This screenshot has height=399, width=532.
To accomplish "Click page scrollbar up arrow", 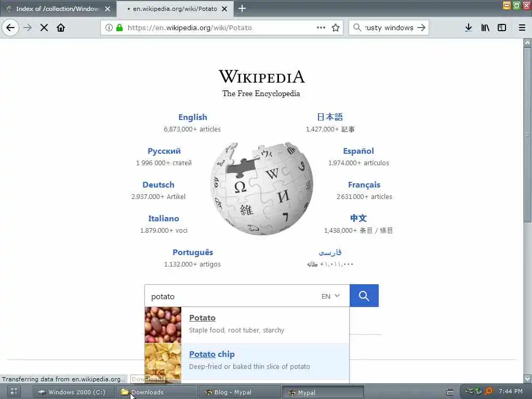I will pos(527,43).
